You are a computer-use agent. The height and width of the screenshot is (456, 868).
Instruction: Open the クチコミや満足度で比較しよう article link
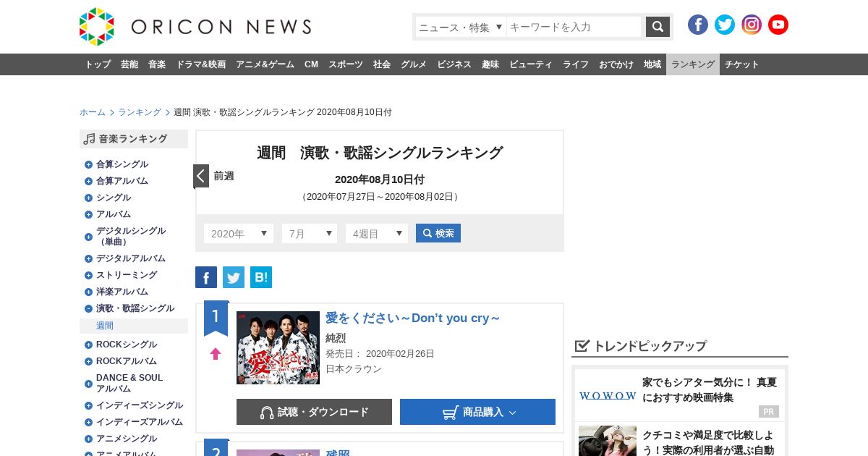point(708,442)
